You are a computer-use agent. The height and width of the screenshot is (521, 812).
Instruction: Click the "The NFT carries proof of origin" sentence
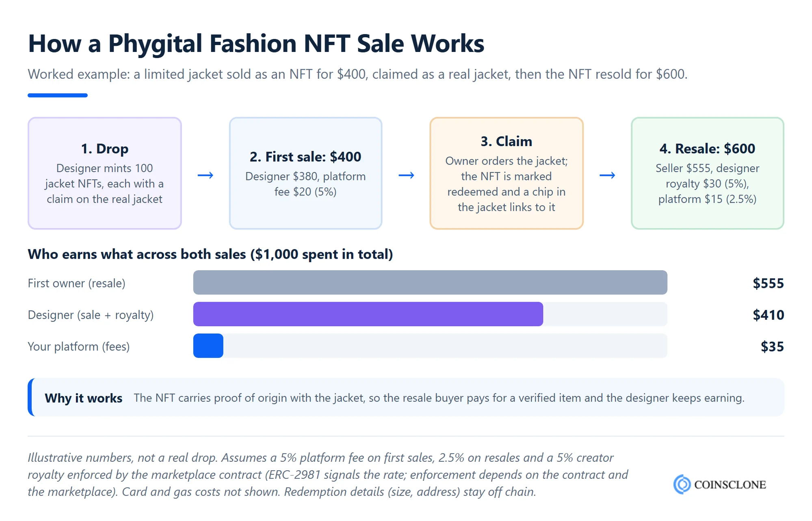tap(439, 398)
